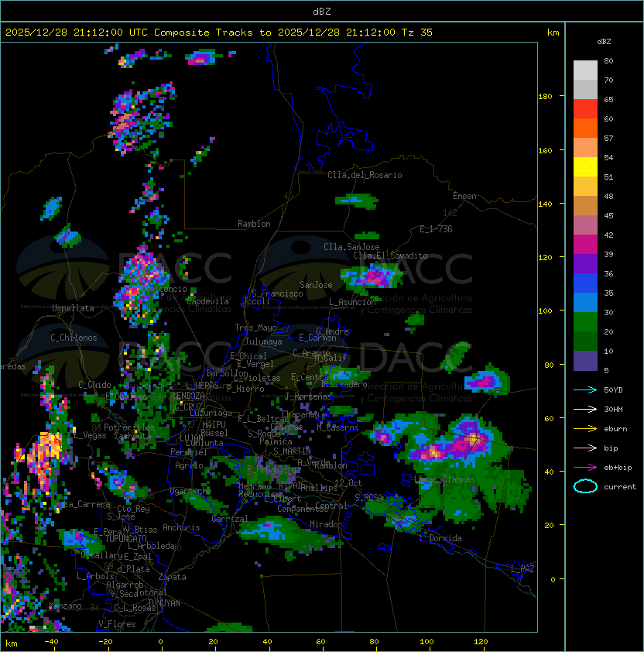This screenshot has height=652, width=644.
Task: Click the 'Carrizal' label
Action: click(229, 519)
